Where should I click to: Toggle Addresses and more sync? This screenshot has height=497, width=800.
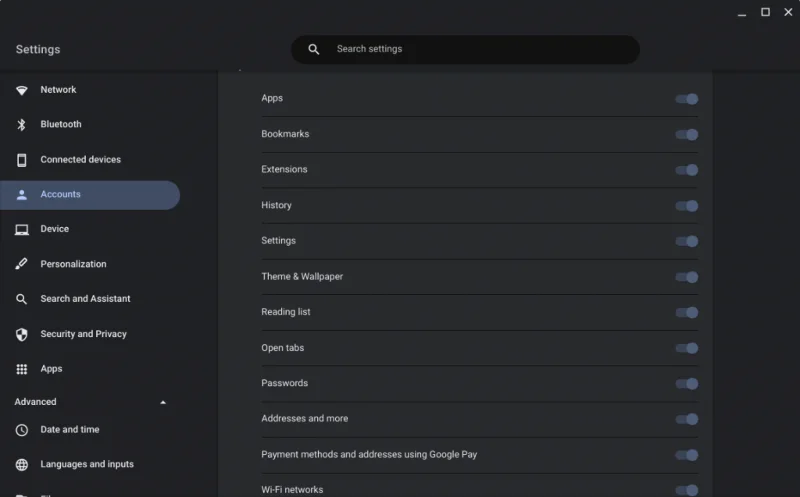687,419
